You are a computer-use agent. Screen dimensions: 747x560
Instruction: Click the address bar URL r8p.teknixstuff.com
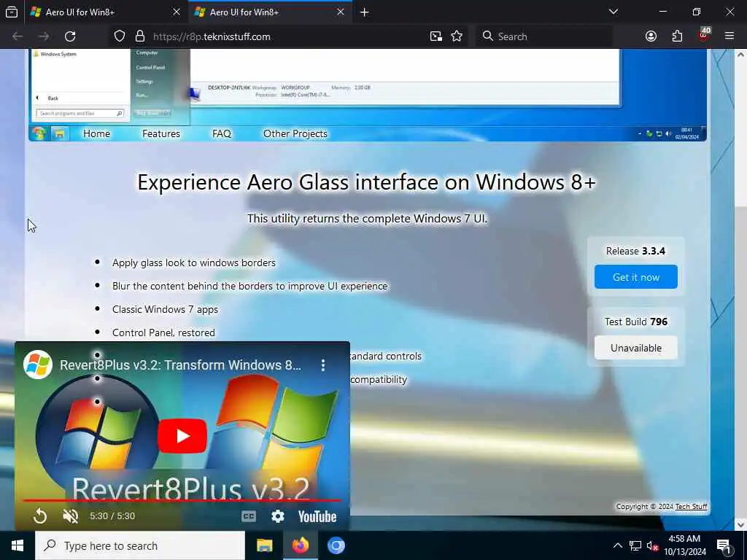click(212, 36)
